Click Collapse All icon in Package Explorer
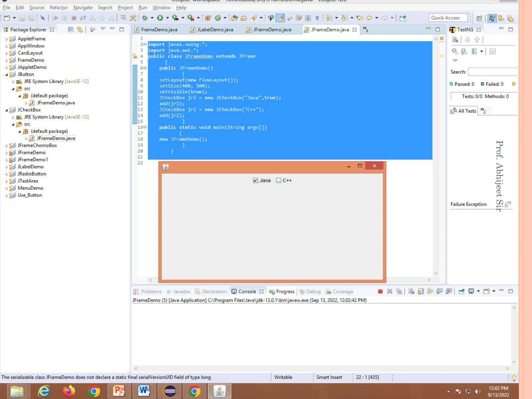The height and width of the screenshot is (399, 532). [70, 29]
